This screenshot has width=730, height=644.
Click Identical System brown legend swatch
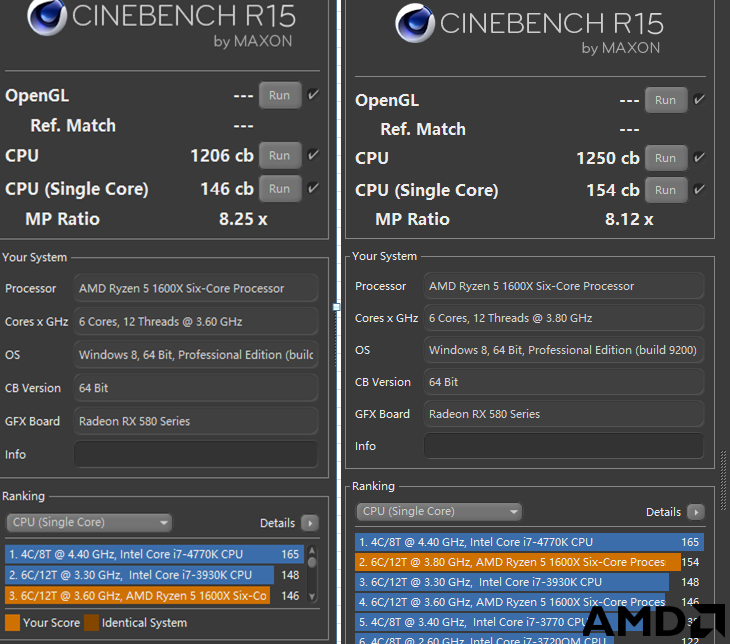pos(91,623)
